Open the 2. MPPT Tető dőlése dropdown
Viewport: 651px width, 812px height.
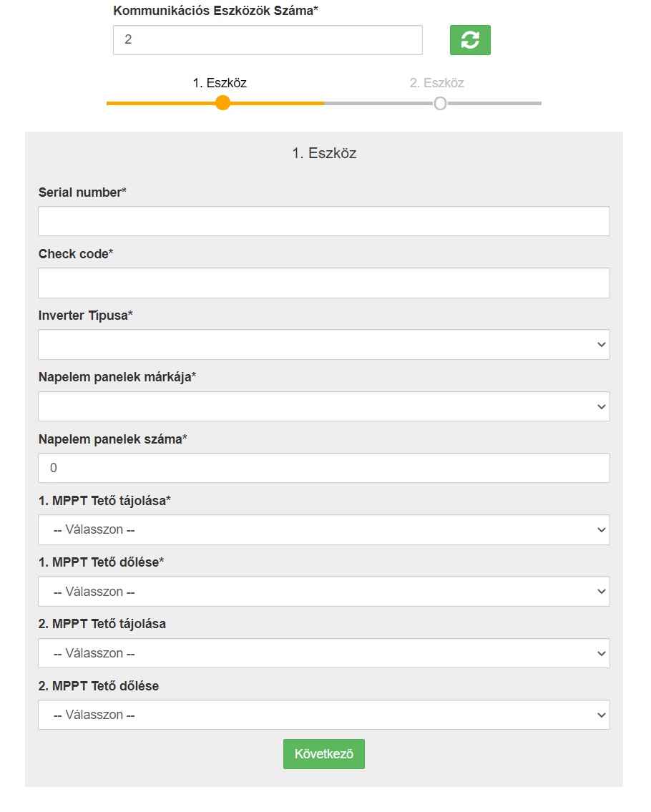(x=323, y=715)
